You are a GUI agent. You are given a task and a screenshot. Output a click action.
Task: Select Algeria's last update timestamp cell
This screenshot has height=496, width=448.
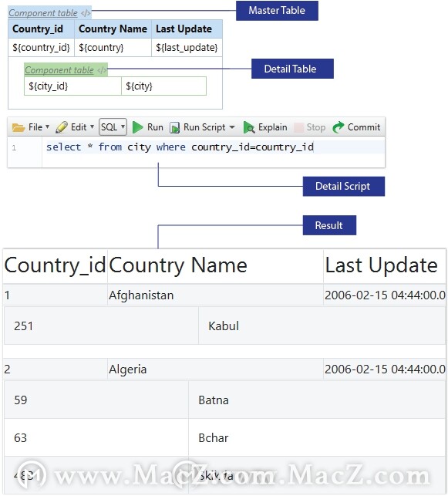[385, 369]
